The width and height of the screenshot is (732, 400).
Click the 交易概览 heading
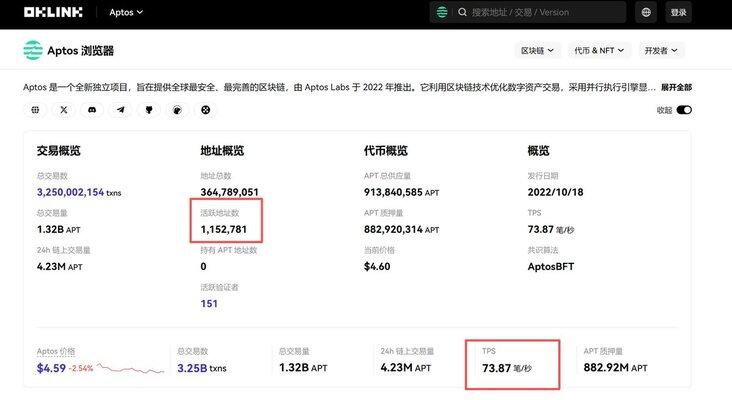click(59, 151)
